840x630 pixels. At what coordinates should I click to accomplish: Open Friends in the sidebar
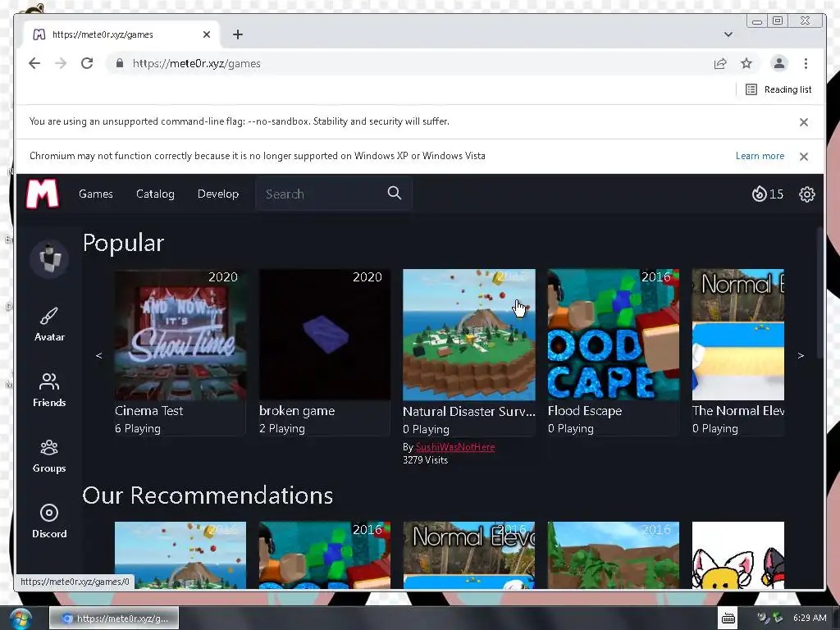(49, 390)
